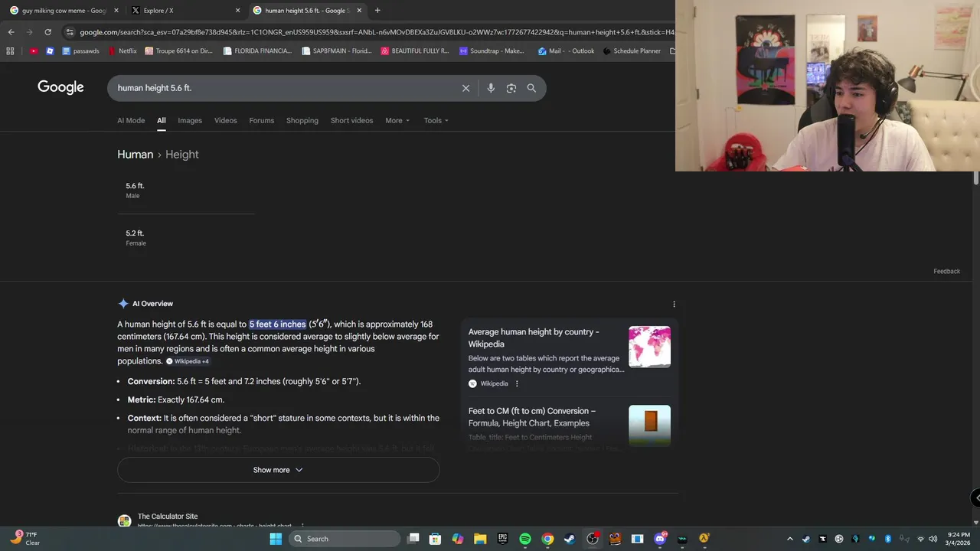Open AI Overview three-dot options
The image size is (980, 551).
(674, 304)
